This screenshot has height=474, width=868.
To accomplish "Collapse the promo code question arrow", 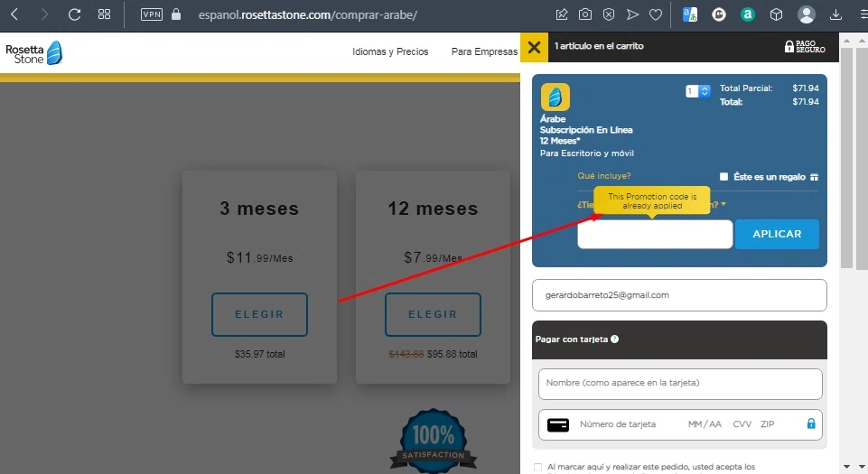I will click(723, 204).
